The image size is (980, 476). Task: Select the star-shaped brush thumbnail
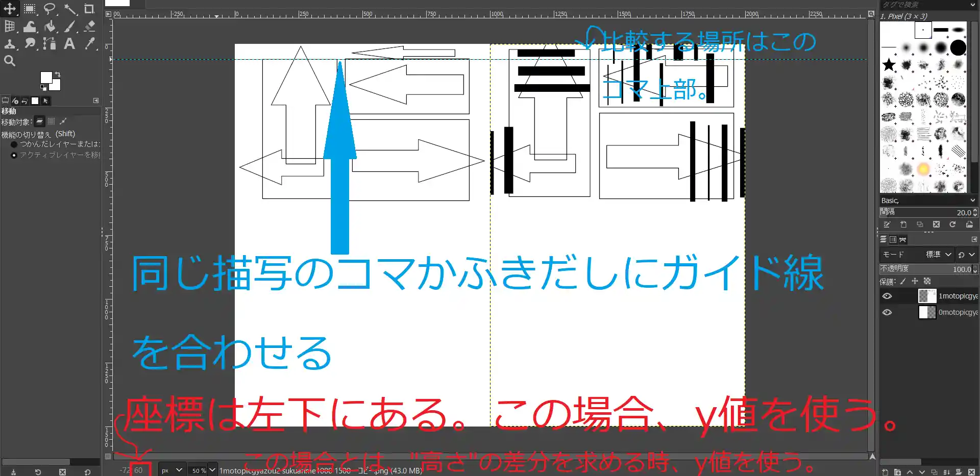(x=889, y=65)
